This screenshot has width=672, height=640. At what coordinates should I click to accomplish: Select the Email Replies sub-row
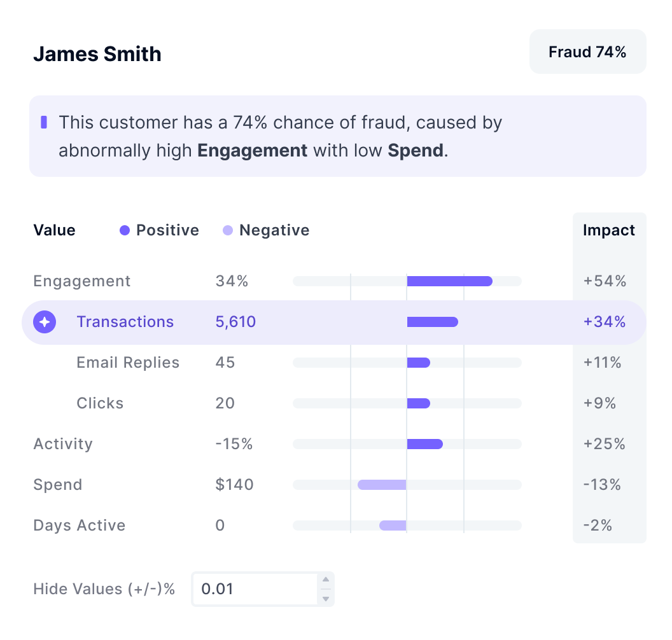pos(128,363)
